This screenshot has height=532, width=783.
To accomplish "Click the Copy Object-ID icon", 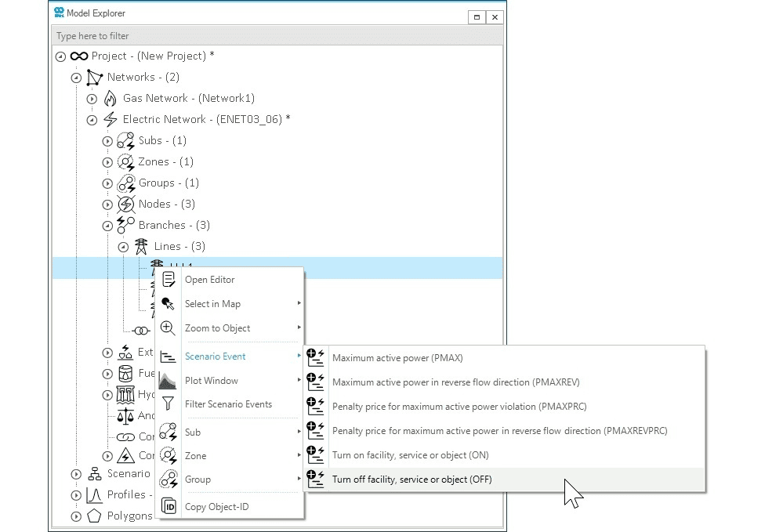I will click(x=169, y=506).
